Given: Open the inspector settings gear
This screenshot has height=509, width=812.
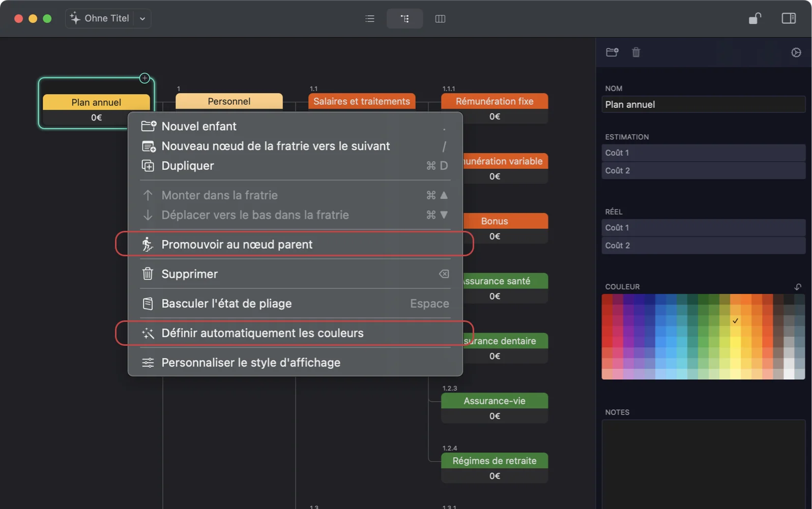Looking at the screenshot, I should point(796,52).
